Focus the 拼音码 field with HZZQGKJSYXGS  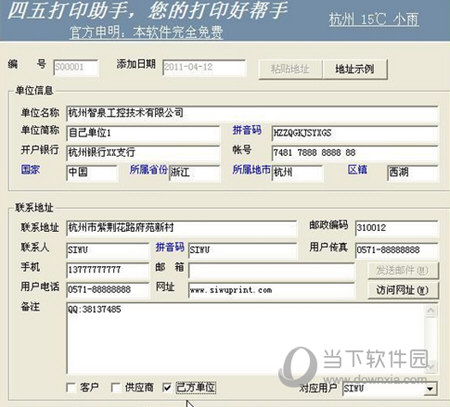point(355,133)
